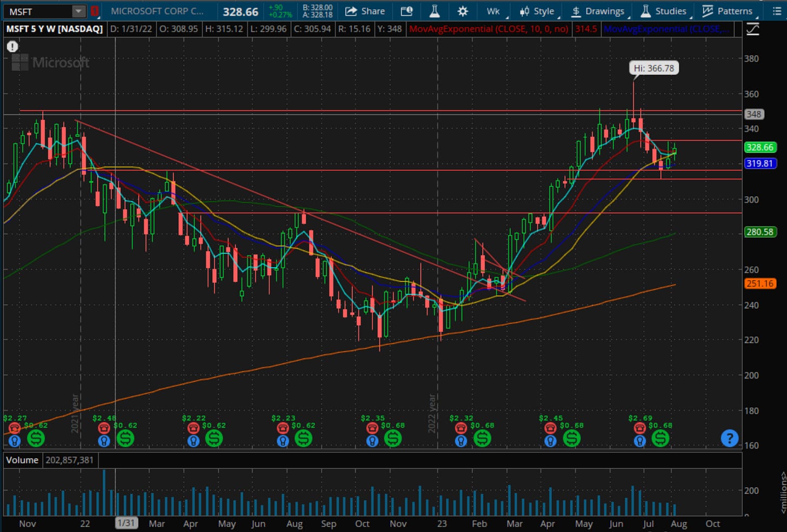Viewport: 787px width, 532px height.
Task: Click the earnings phone icon under $2.22
Action: [193, 428]
